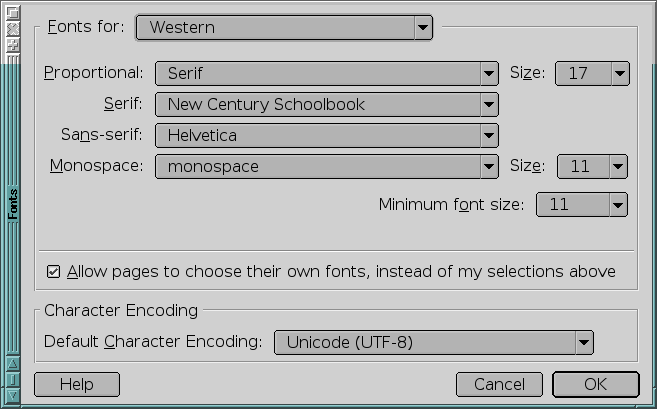Screen dimensions: 657x409
Task: Open the Default Character Encoding dropdown
Action: [434, 342]
